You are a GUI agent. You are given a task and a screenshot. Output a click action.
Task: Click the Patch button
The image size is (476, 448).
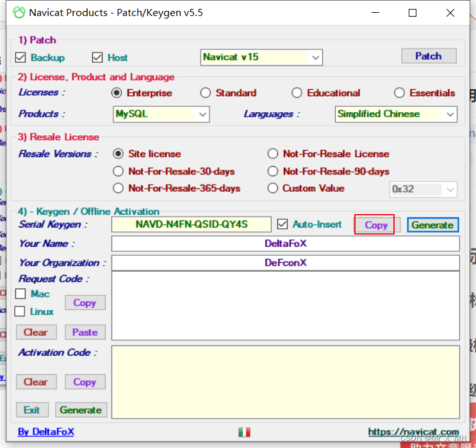[429, 56]
